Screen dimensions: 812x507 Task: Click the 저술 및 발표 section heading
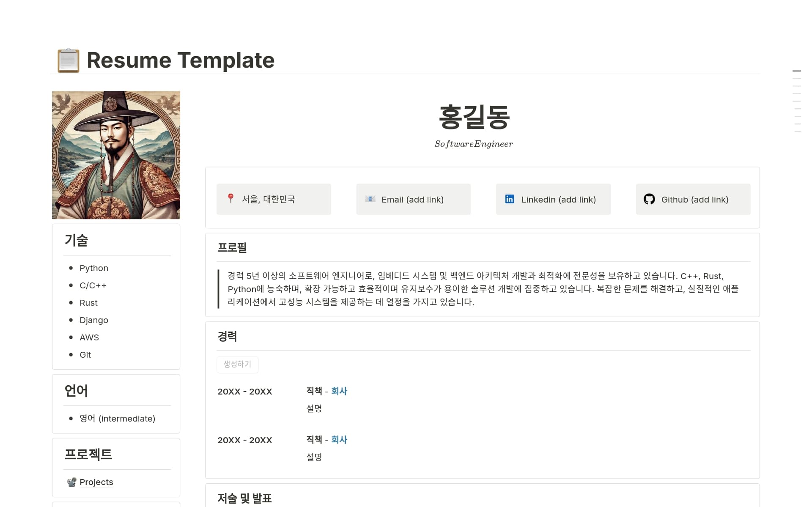coord(244,498)
